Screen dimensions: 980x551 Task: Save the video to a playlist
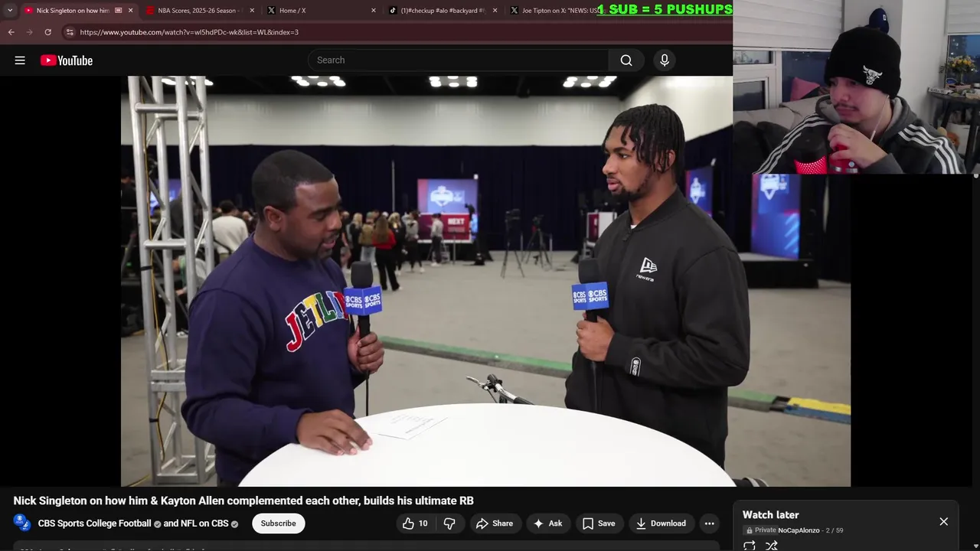598,523
